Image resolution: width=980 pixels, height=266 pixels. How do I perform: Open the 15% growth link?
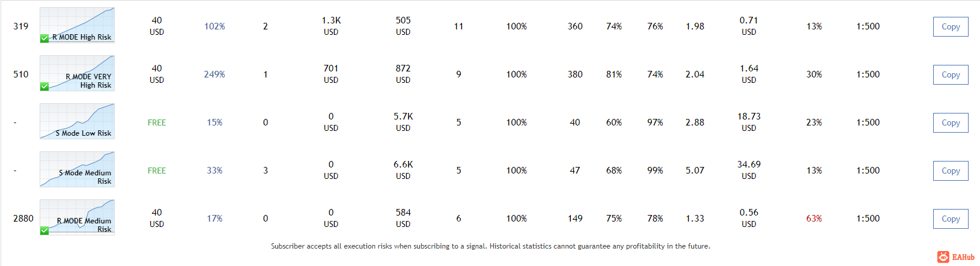tap(215, 122)
